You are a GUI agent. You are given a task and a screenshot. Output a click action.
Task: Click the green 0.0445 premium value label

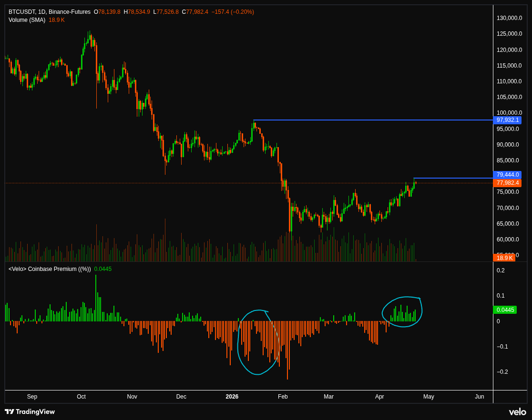click(505, 310)
